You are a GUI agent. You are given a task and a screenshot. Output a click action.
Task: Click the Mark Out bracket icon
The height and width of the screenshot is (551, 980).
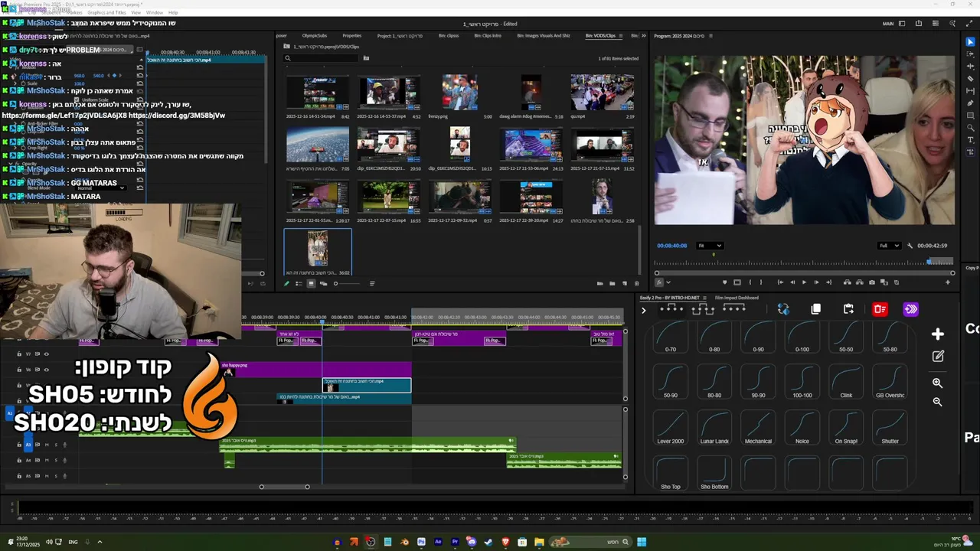pyautogui.click(x=761, y=282)
